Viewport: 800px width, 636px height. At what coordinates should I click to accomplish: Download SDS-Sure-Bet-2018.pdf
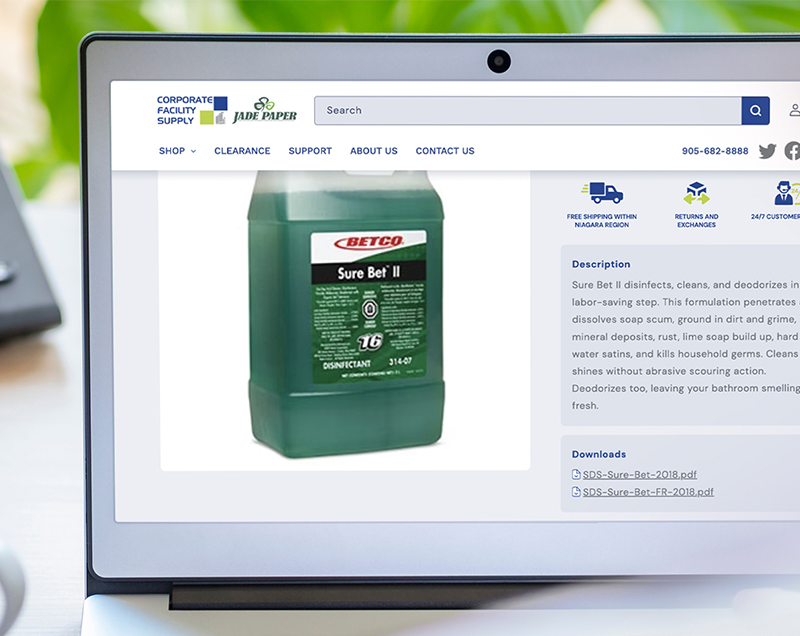click(640, 474)
